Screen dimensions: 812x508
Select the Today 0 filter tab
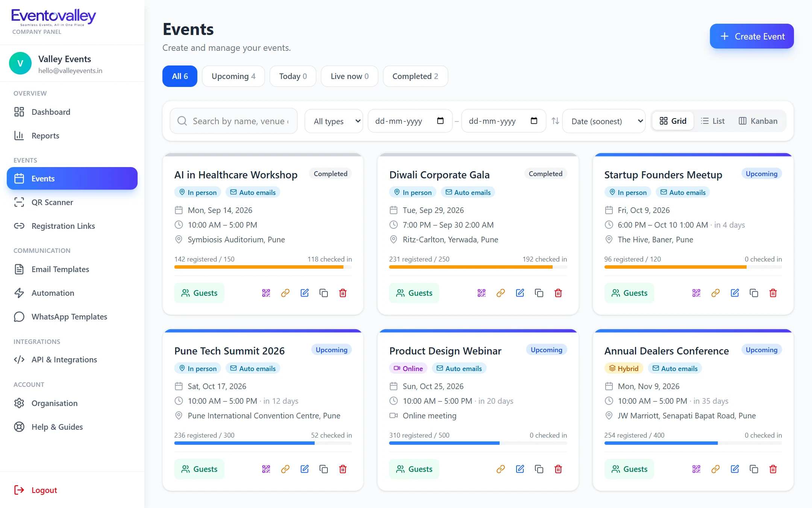(x=293, y=76)
